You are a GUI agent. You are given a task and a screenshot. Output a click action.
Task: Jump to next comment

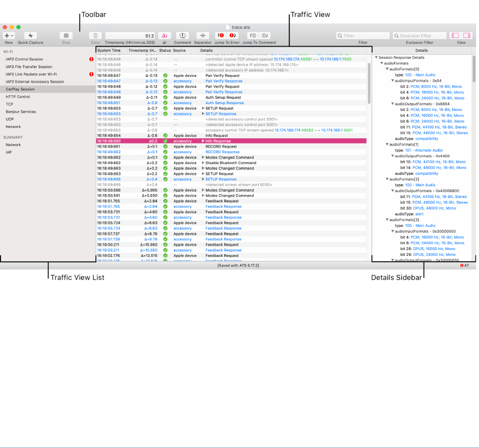(x=265, y=36)
